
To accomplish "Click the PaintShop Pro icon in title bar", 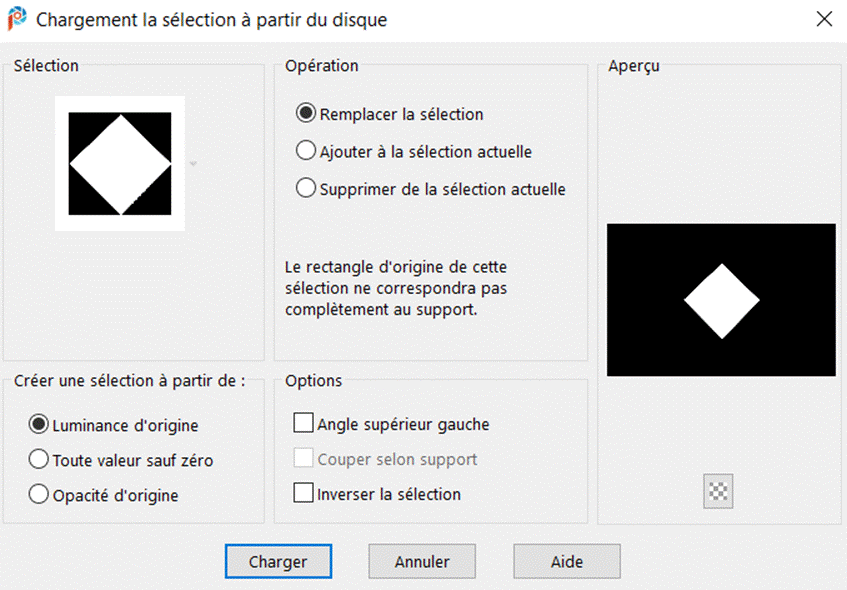I will 16,19.
